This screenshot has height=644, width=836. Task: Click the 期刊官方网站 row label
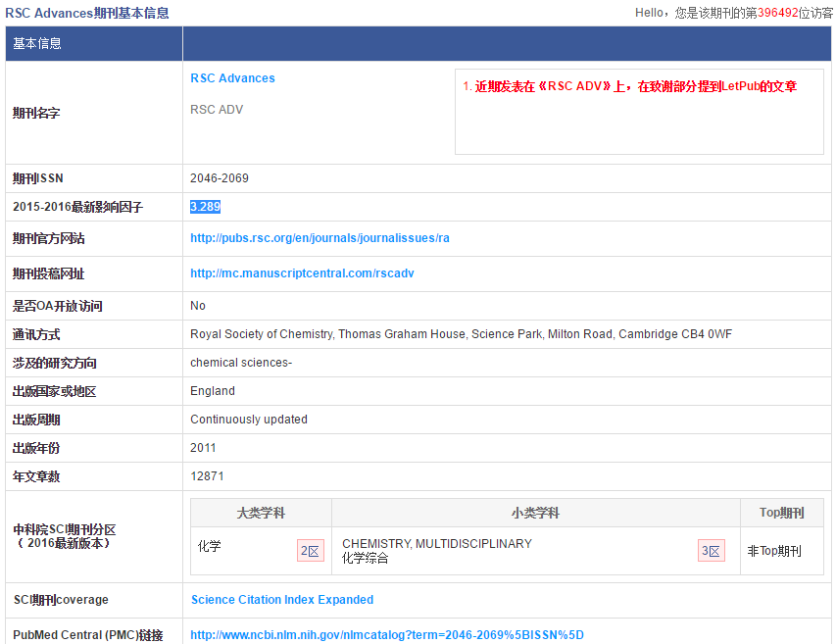(x=49, y=239)
